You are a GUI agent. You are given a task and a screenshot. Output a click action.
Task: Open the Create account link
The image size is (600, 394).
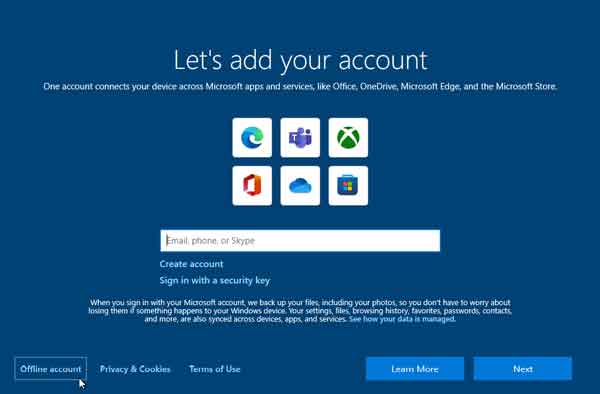[x=191, y=264]
